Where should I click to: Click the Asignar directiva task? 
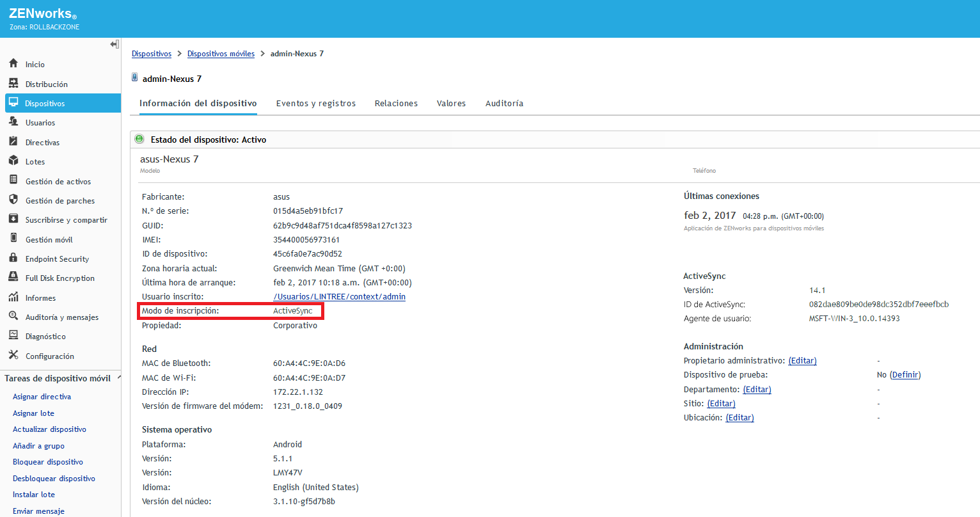[x=42, y=397]
